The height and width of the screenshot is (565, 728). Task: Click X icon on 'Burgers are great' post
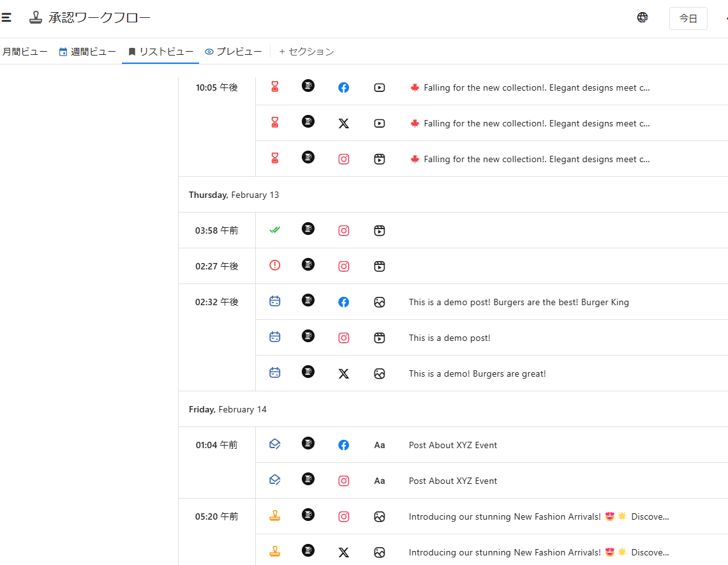click(344, 373)
